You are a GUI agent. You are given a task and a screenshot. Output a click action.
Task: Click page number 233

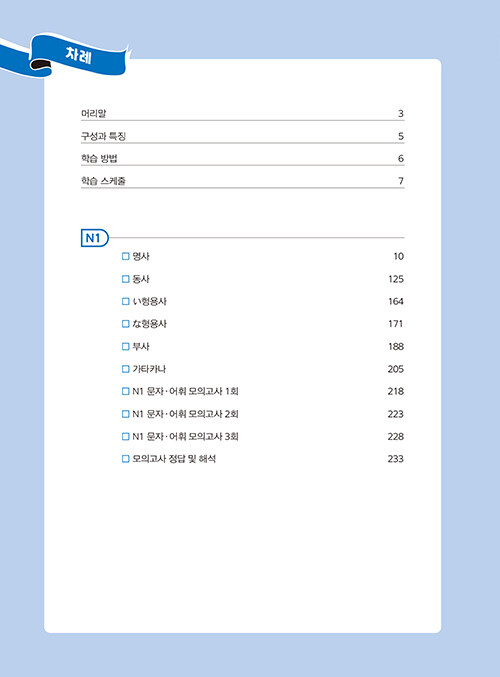pos(396,459)
